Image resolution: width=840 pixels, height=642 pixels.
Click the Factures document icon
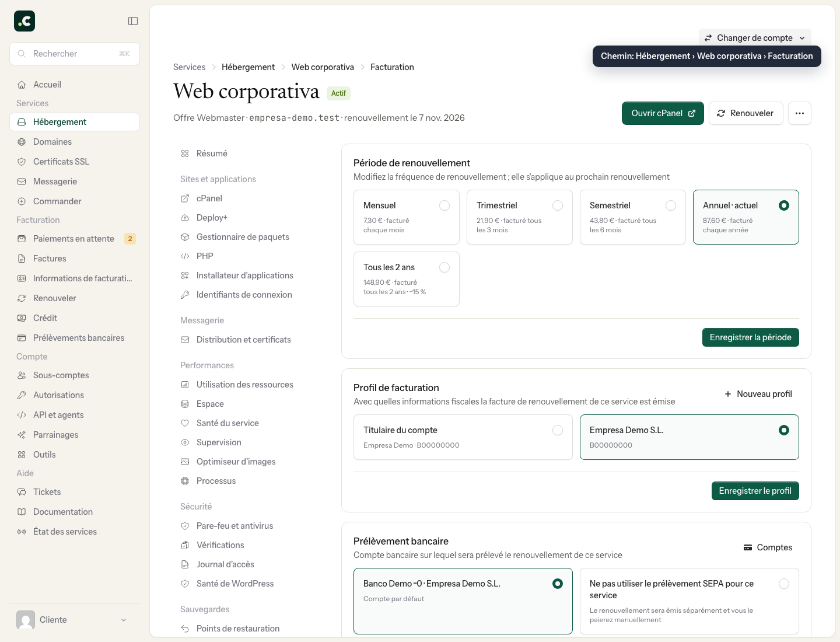pos(22,259)
